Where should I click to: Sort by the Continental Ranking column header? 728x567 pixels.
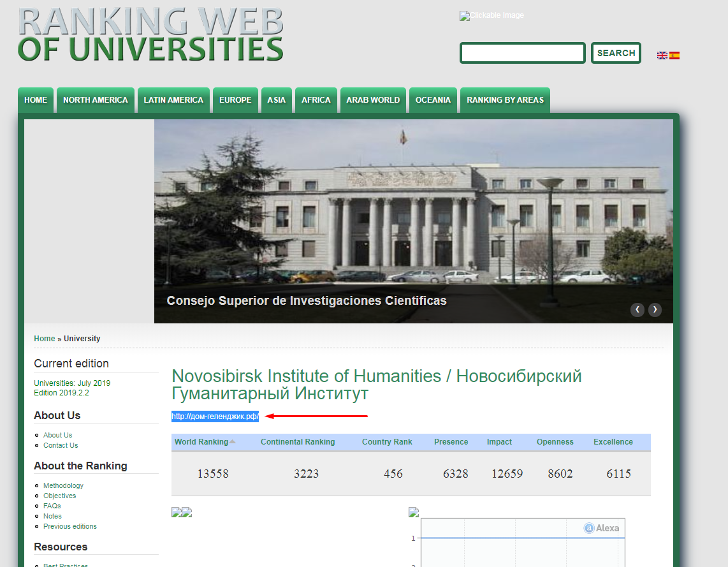pos(298,441)
